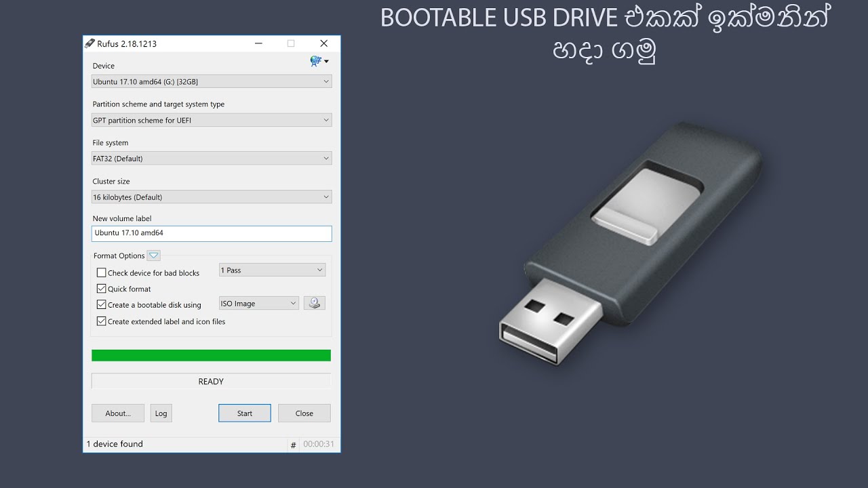Maximize the Rufus window
This screenshot has width=868, height=488.
[x=291, y=43]
